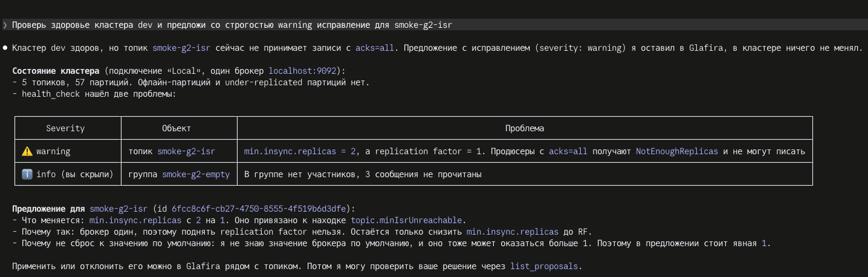
Task: Click the white bullet before 'Кластер dev здоров'
Action: (5, 48)
